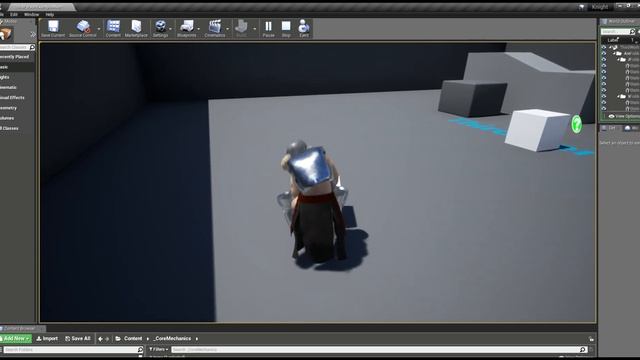Click the folder icon before Content path

tap(118, 339)
